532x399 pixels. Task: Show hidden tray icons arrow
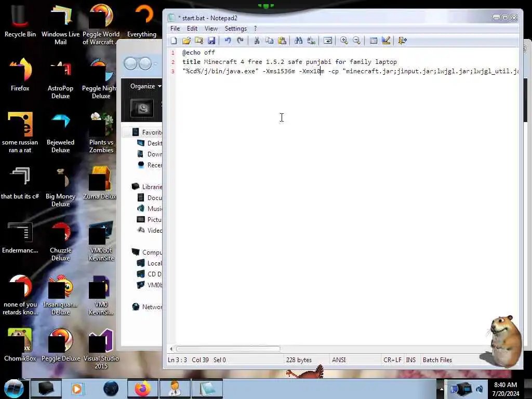tap(442, 389)
